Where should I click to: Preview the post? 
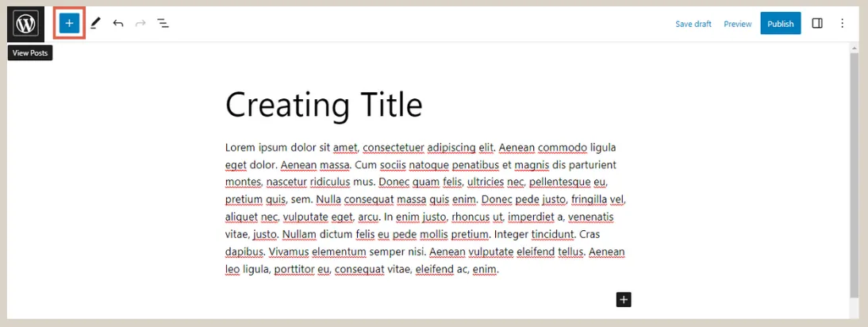click(737, 24)
